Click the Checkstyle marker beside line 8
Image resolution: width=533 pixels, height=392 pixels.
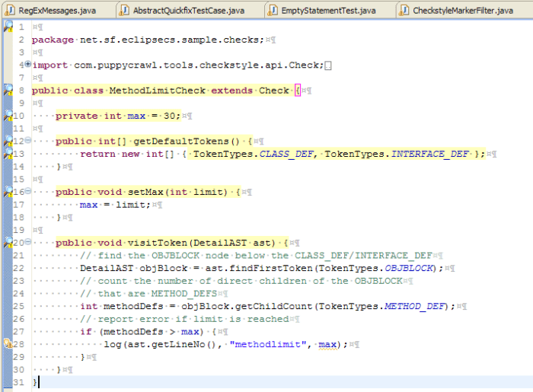click(8, 90)
